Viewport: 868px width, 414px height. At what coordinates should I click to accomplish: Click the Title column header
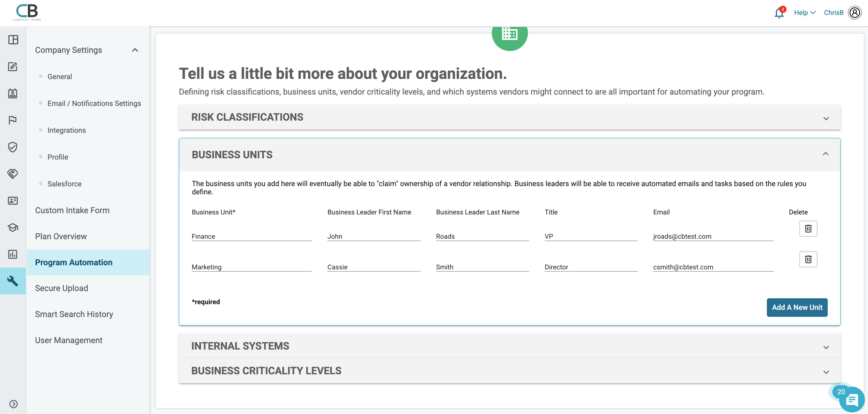[551, 212]
